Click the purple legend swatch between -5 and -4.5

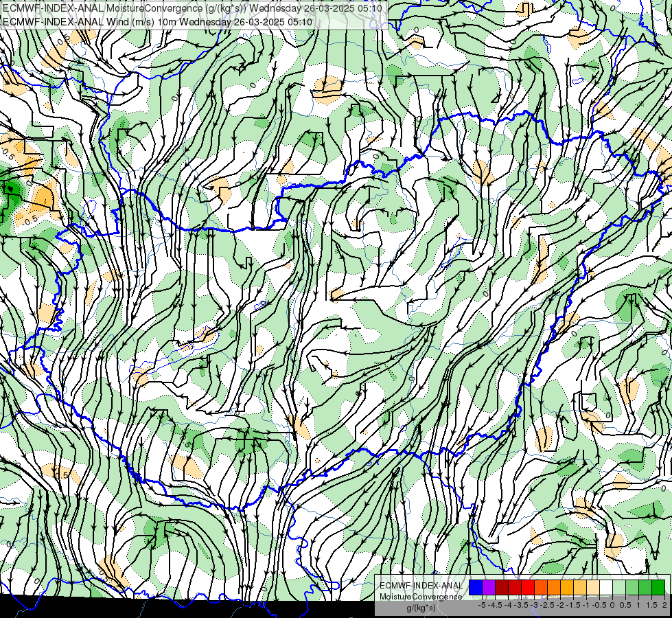[489, 587]
